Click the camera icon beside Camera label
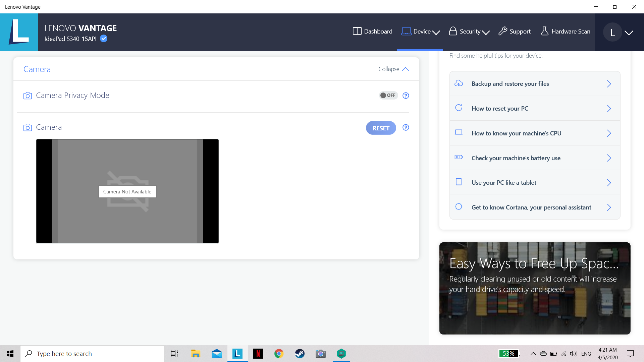Viewport: 644px width, 362px height. (28, 127)
